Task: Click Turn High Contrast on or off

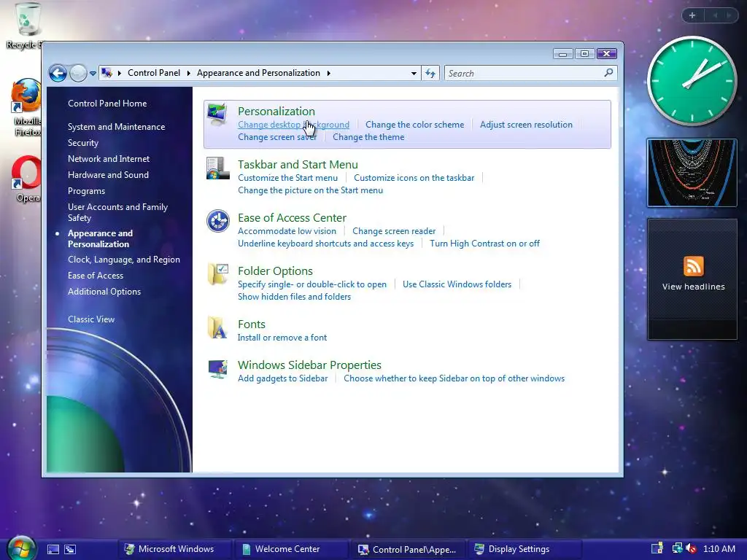Action: tap(484, 244)
